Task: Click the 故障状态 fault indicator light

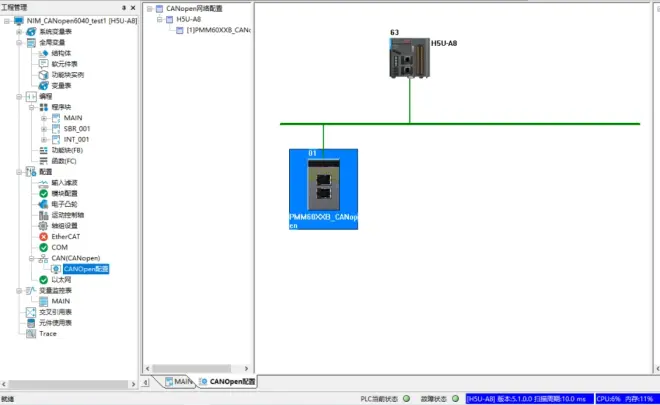Action: 458,398
